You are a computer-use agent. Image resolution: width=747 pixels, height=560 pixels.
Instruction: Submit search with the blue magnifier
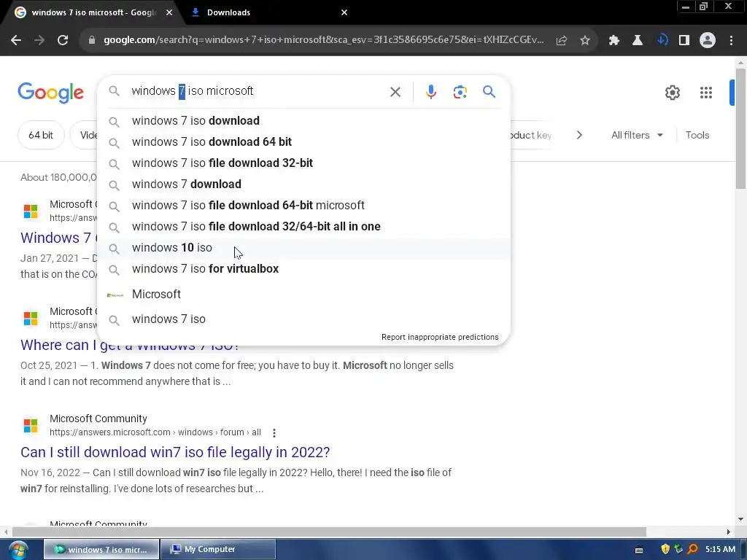point(489,91)
